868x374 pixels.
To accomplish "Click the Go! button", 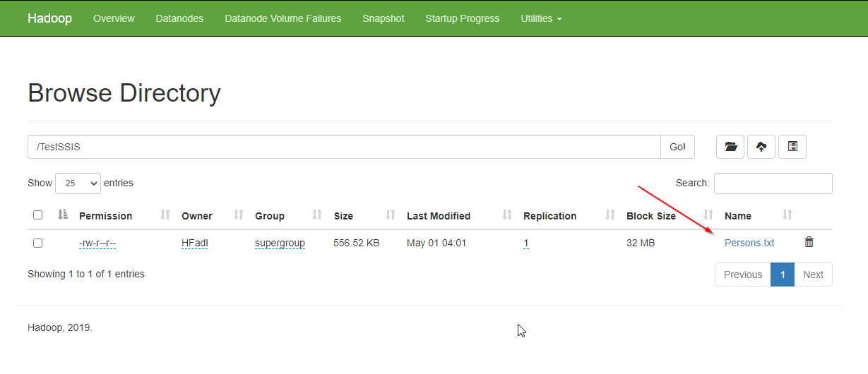I will click(677, 147).
